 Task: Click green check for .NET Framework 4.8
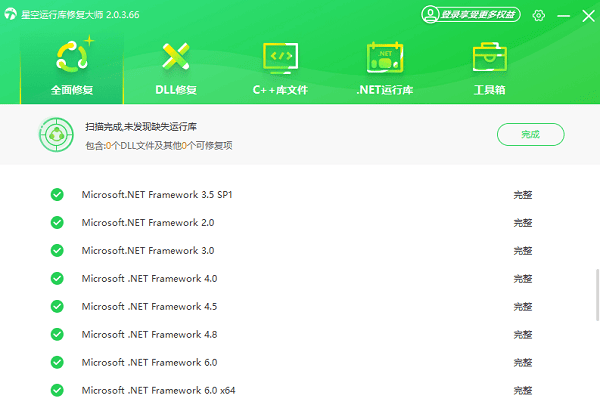point(57,334)
